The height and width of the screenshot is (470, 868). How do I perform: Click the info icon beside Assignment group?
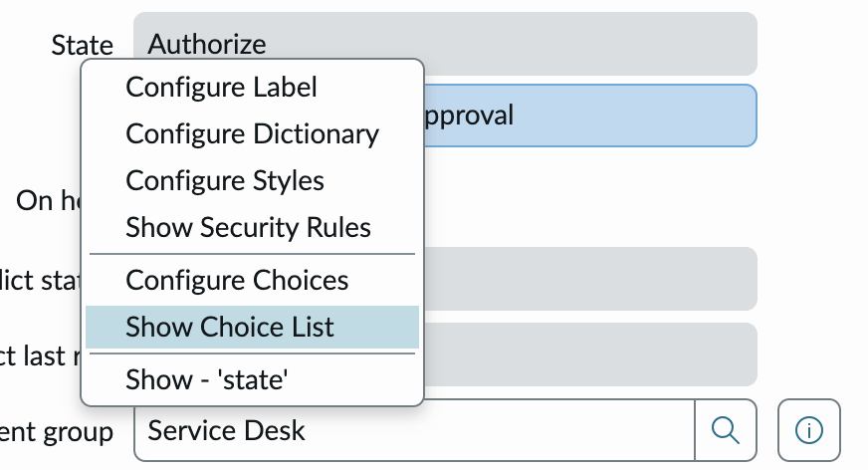tap(809, 430)
